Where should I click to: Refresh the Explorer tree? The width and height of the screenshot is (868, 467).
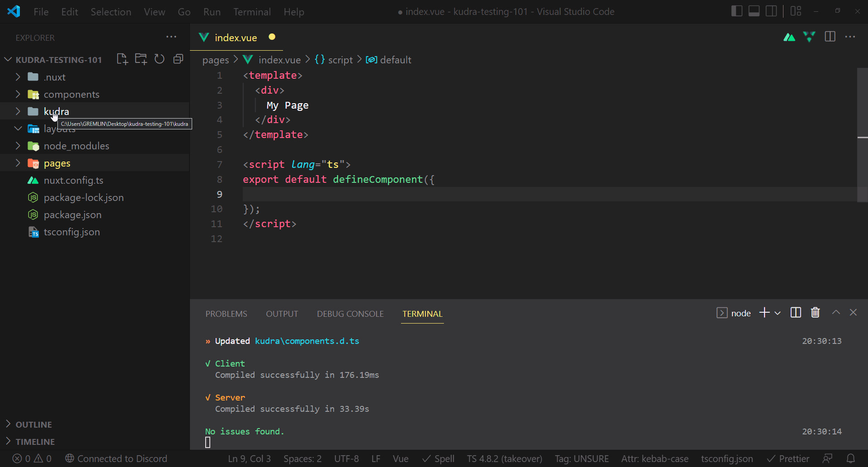click(160, 59)
